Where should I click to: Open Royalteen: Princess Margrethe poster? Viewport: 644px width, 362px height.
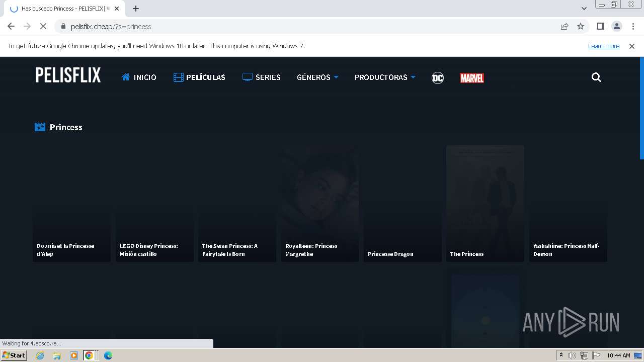tap(320, 204)
